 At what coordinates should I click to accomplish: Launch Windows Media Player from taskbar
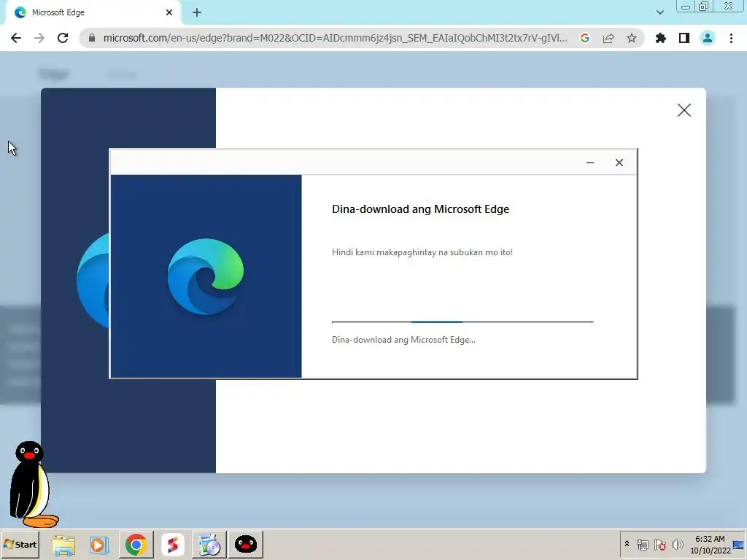[x=99, y=545]
